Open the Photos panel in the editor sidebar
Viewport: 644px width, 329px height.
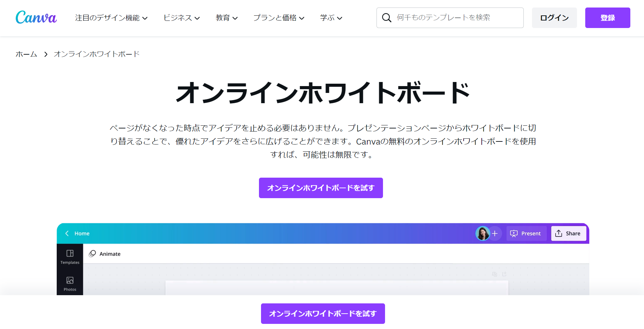click(70, 284)
